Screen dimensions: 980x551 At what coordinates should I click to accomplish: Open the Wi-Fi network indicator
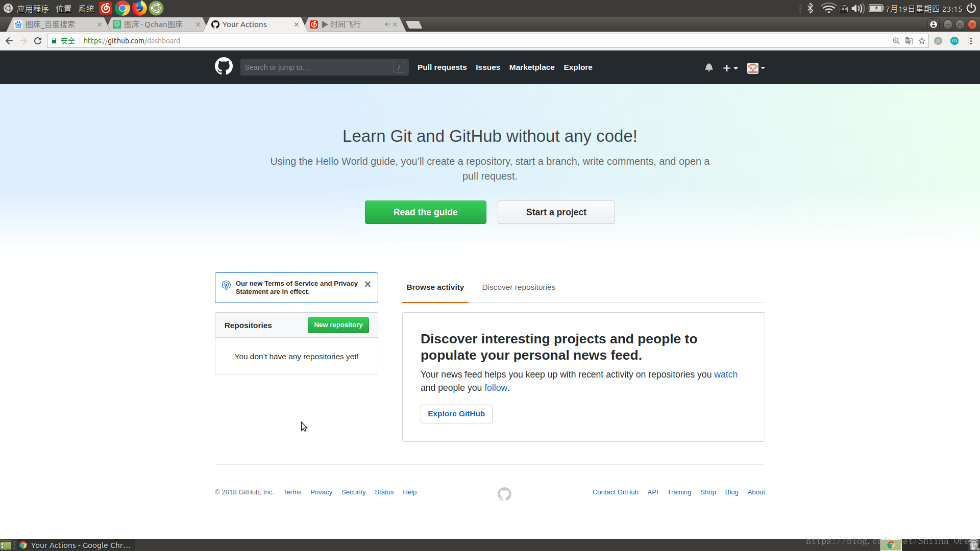click(828, 8)
